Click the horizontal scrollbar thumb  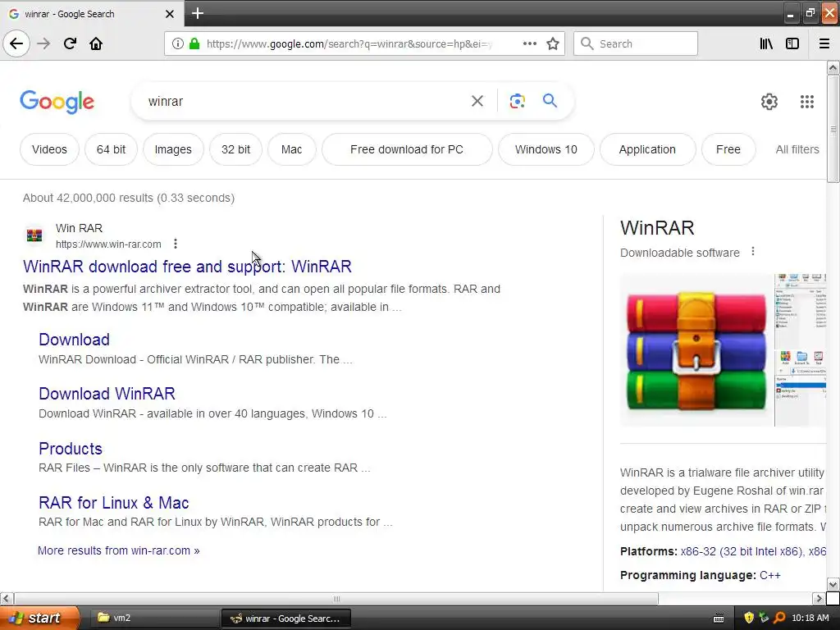coord(336,598)
